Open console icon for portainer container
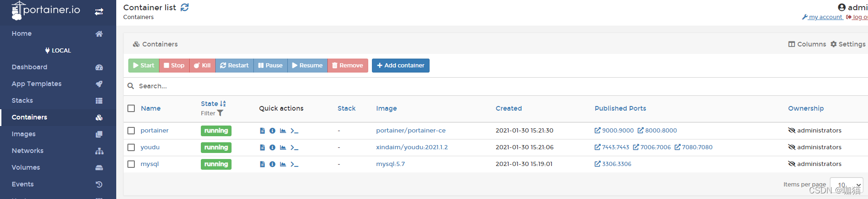 (294, 131)
